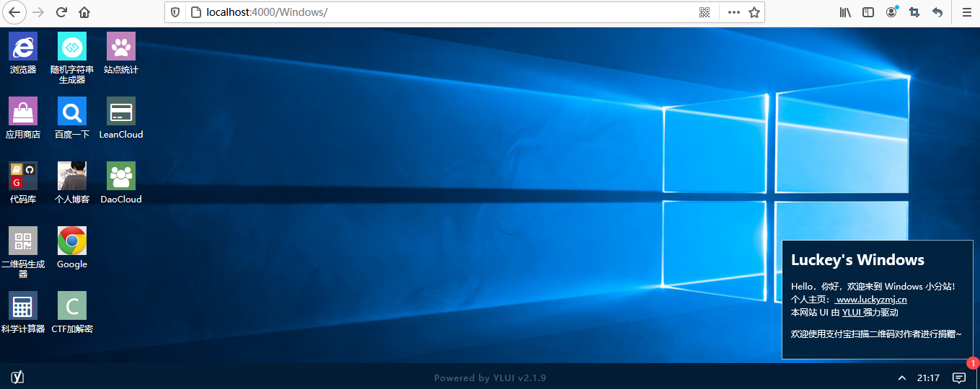
Task: Expand the taskbar tray up-arrow
Action: 902,377
